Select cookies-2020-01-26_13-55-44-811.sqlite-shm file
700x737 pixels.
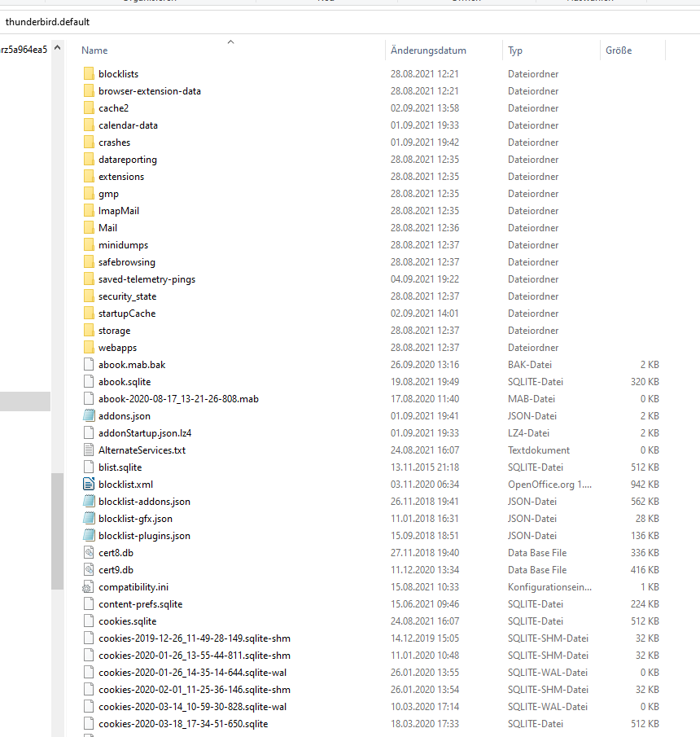(195, 656)
